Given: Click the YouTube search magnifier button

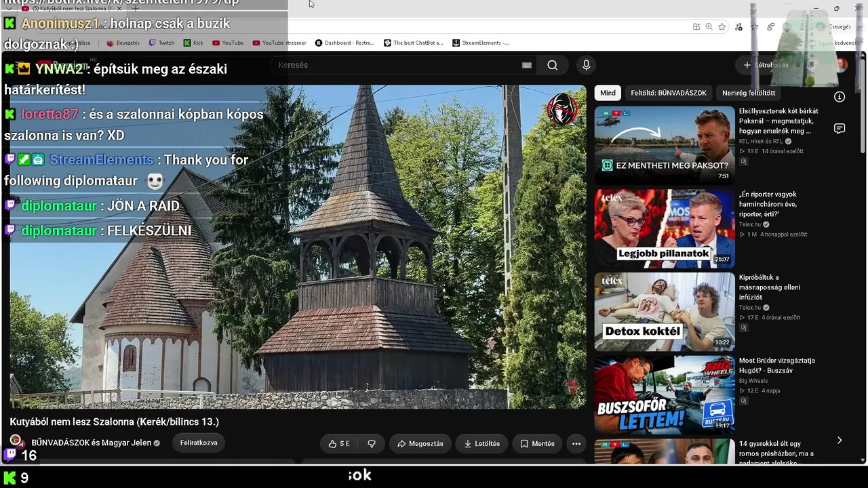Looking at the screenshot, I should pos(553,65).
